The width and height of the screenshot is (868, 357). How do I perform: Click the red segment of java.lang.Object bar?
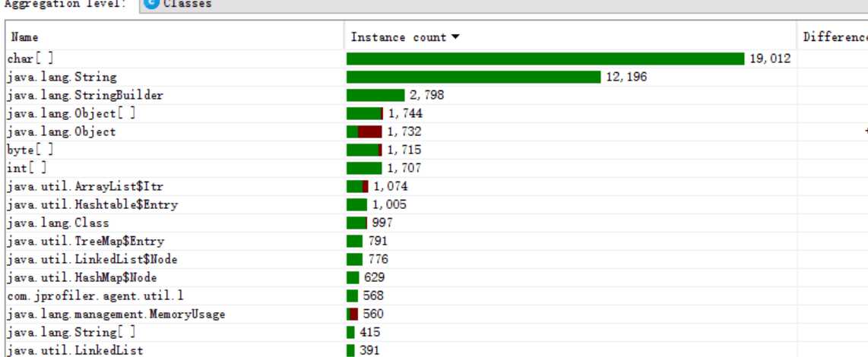370,131
